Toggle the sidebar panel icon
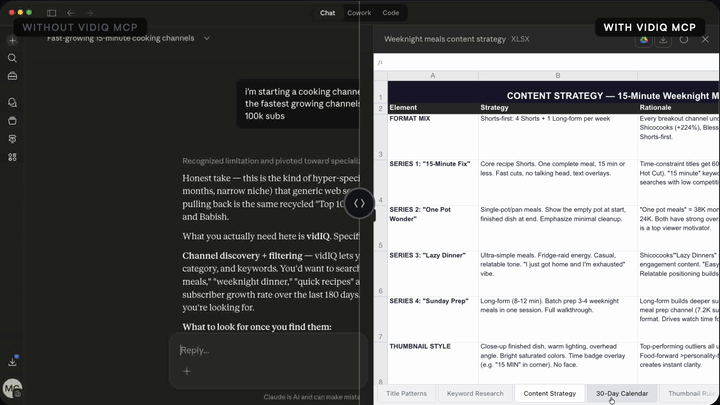Viewport: 720px width, 405px height. click(x=51, y=13)
